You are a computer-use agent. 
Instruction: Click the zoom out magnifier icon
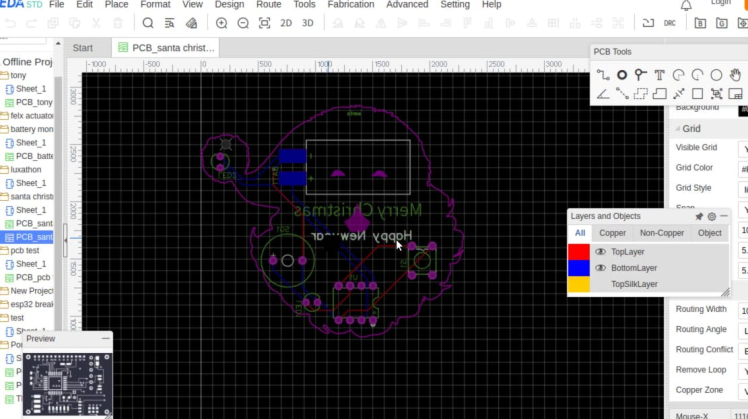coord(242,23)
